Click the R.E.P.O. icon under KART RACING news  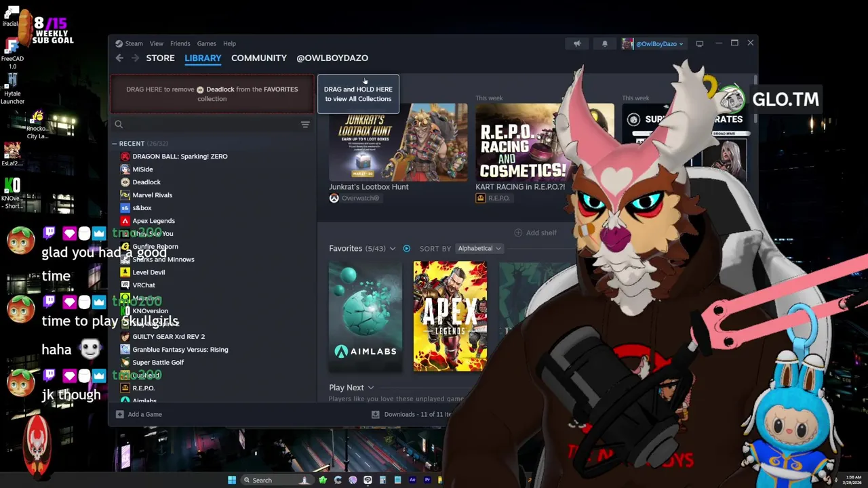click(x=480, y=198)
